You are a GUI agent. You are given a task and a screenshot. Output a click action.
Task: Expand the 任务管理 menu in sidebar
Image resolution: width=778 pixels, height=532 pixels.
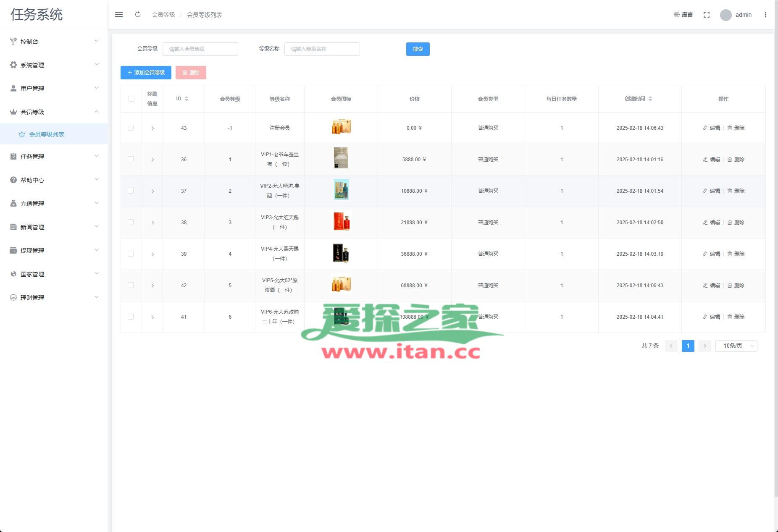[x=54, y=157]
